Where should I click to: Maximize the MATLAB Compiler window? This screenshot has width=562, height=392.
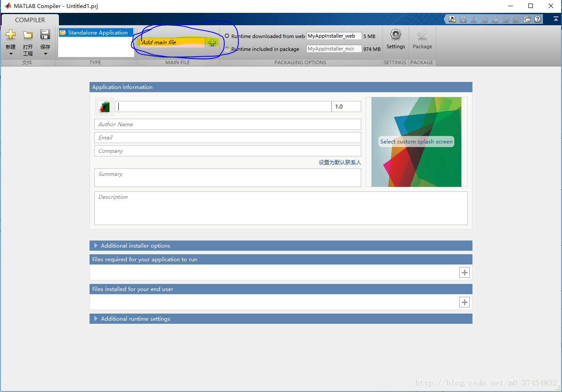coord(531,6)
